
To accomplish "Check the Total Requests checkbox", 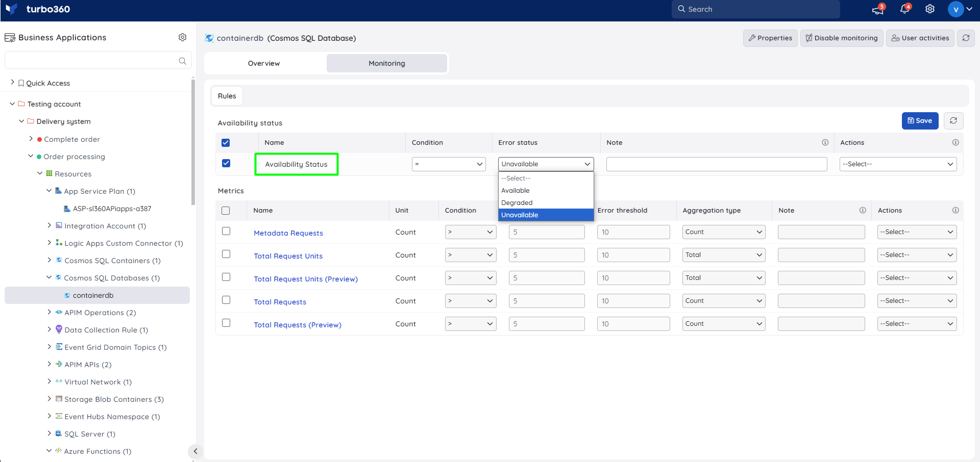I will coord(226,300).
